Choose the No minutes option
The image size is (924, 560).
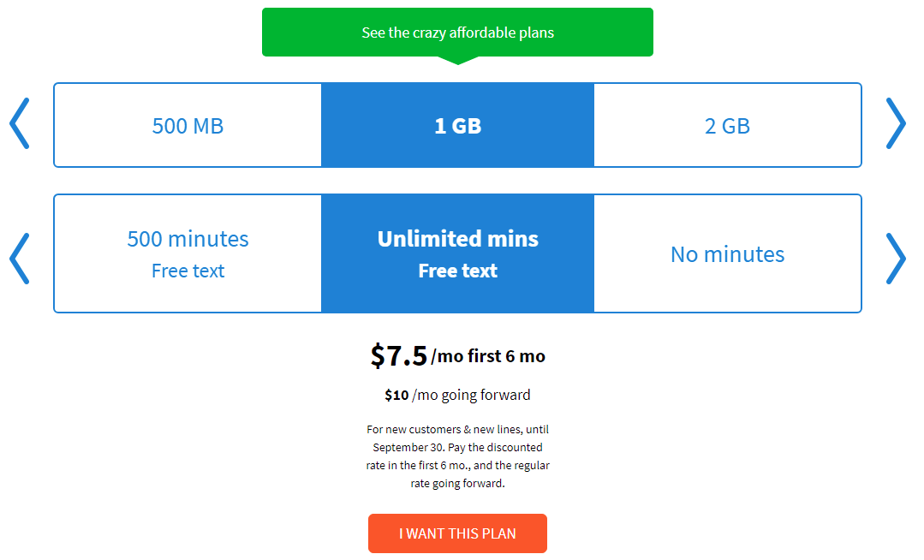tap(727, 253)
